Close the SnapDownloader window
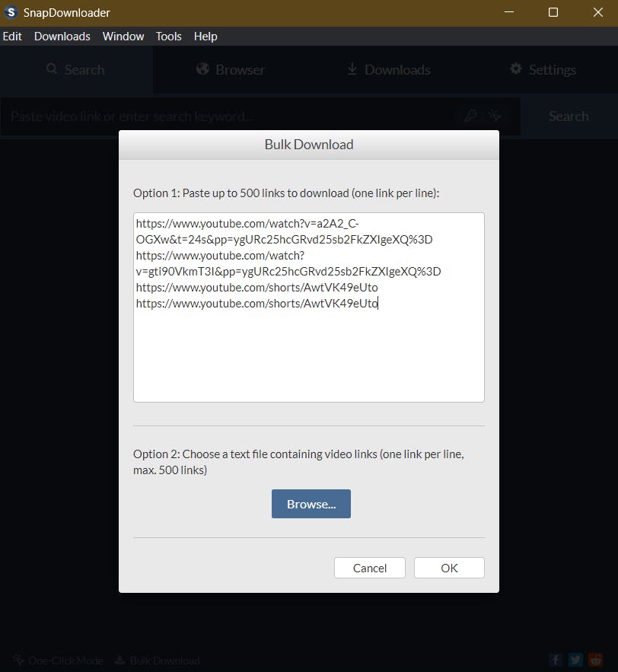 [x=598, y=12]
